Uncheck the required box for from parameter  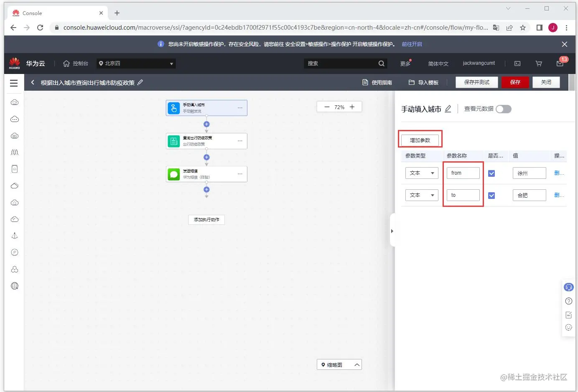[x=491, y=173]
